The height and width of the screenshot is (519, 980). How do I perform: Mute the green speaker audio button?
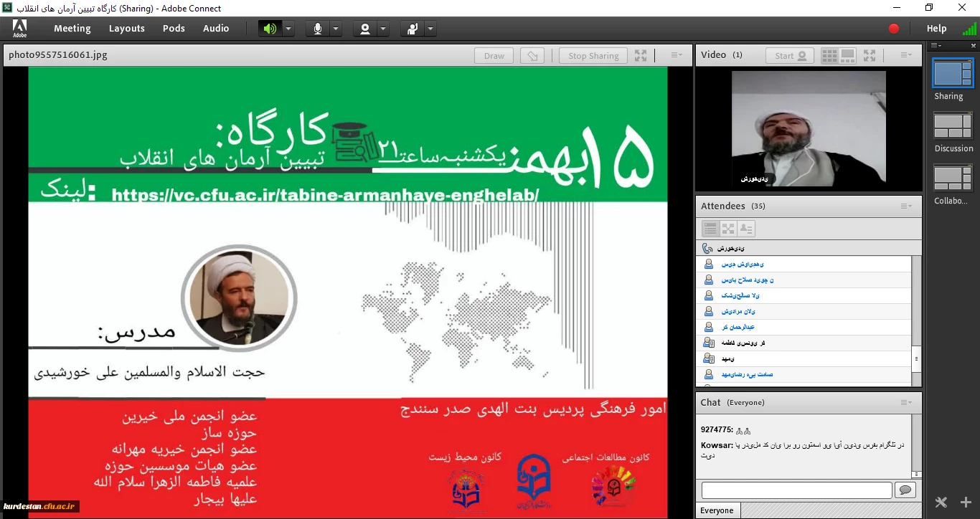pyautogui.click(x=270, y=29)
